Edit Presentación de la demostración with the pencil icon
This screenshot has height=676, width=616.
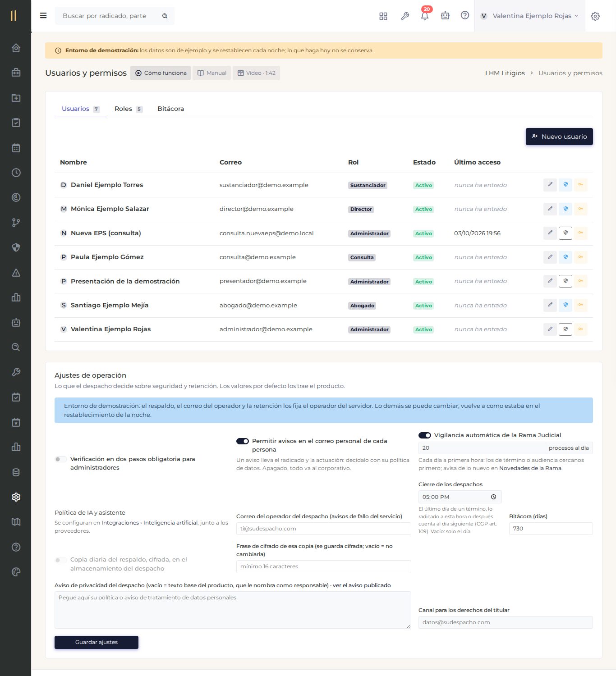coord(550,281)
